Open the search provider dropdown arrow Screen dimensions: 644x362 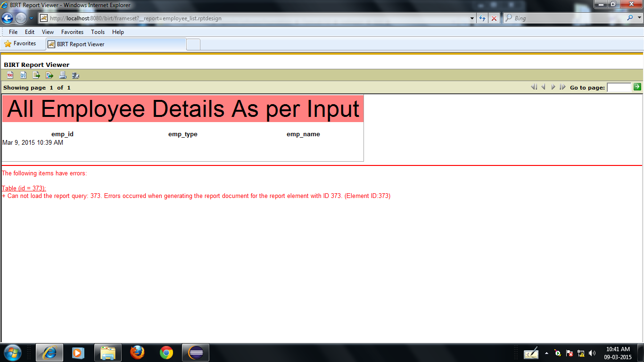coord(639,18)
